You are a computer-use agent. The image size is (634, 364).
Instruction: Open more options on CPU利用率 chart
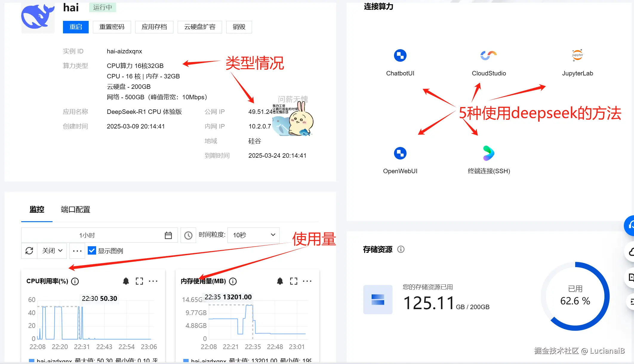click(153, 281)
